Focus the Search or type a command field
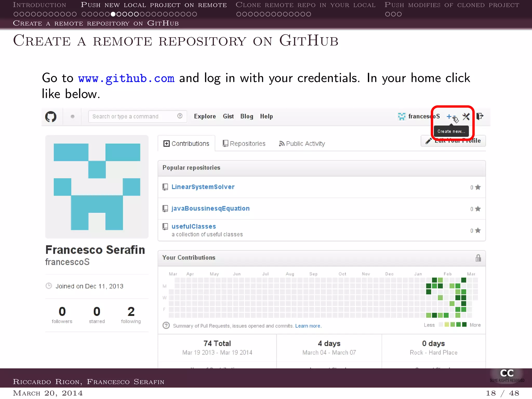Viewport: 532px width, 399px height. (138, 116)
